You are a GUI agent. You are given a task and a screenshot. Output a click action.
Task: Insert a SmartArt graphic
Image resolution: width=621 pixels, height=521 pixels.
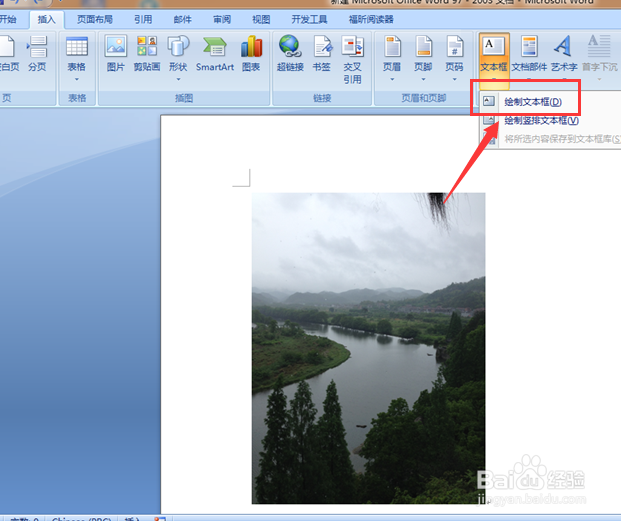click(x=215, y=53)
